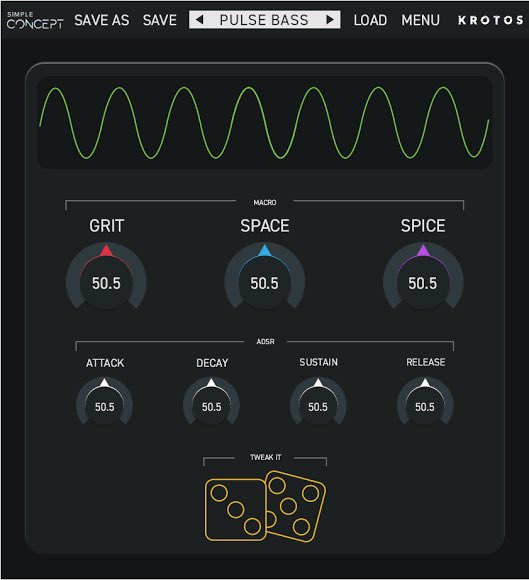Click the DECAY label
The image size is (529, 580).
pyautogui.click(x=212, y=363)
